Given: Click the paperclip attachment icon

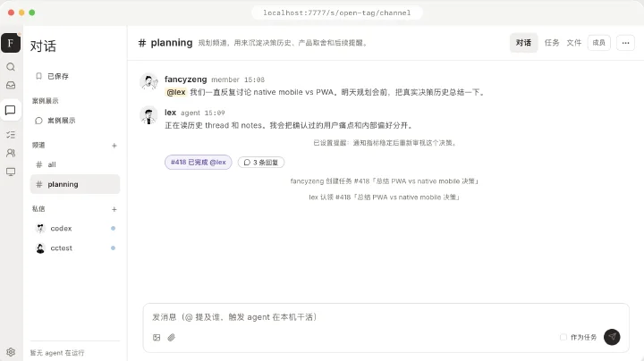Looking at the screenshot, I should pyautogui.click(x=171, y=337).
